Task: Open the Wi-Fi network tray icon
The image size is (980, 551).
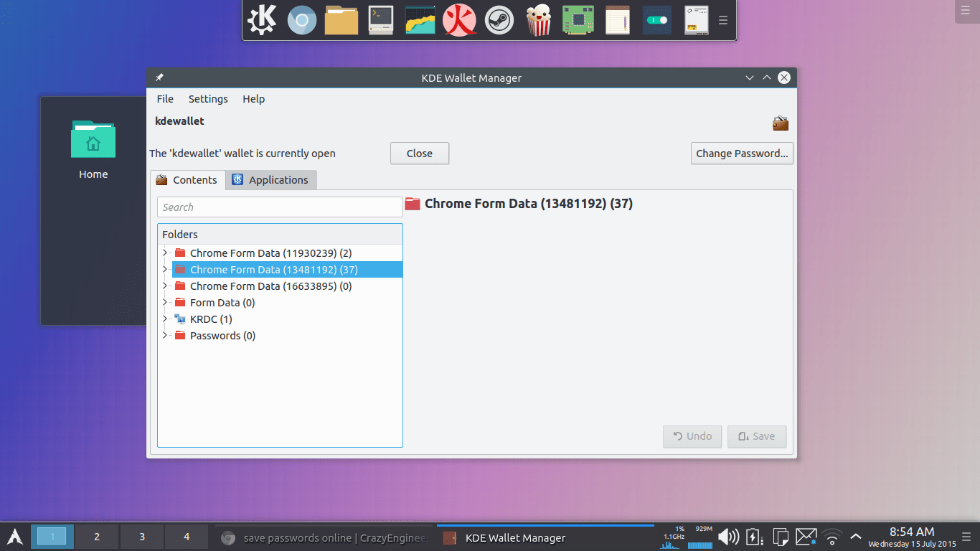Action: click(832, 537)
